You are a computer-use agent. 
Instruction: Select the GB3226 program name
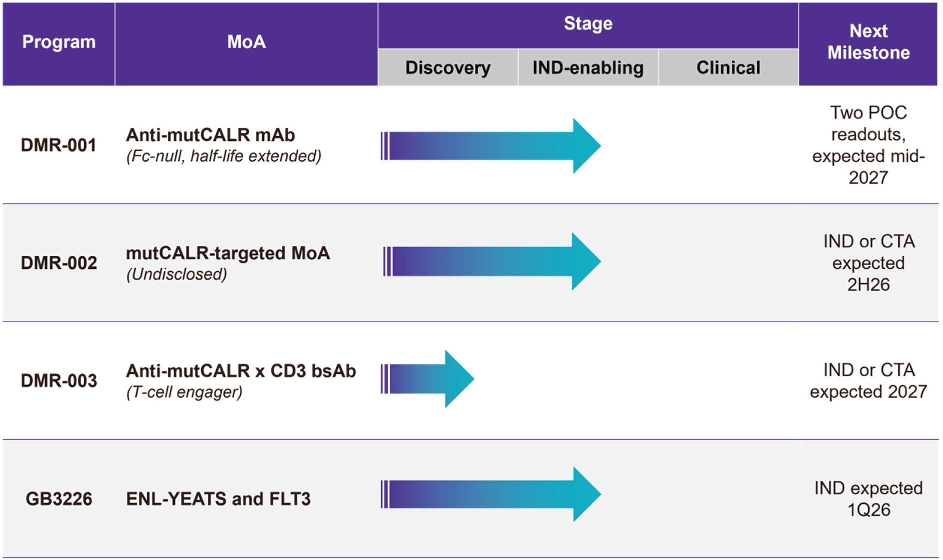[x=59, y=499]
